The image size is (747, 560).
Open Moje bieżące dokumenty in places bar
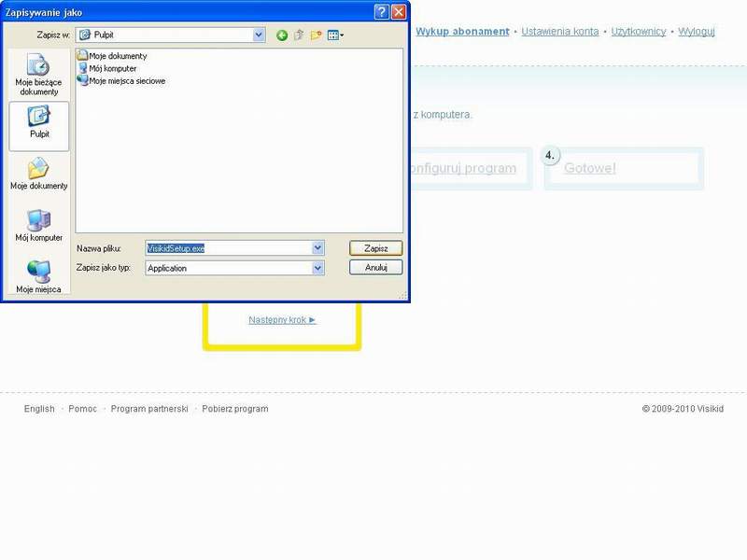click(38, 75)
